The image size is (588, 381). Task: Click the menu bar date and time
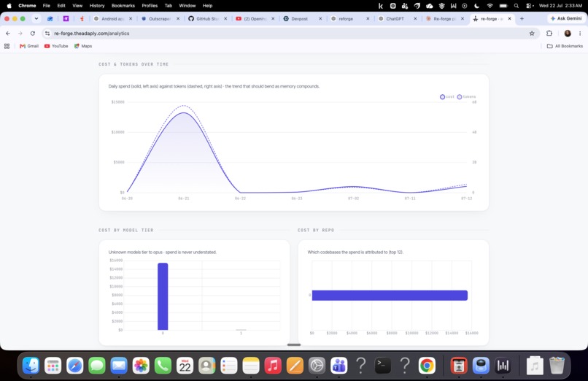tap(560, 6)
